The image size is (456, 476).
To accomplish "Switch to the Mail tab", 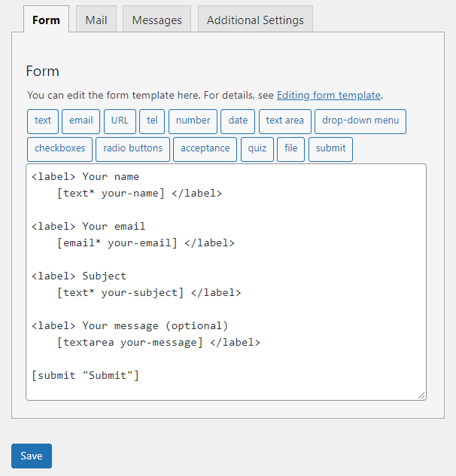I will (x=96, y=20).
